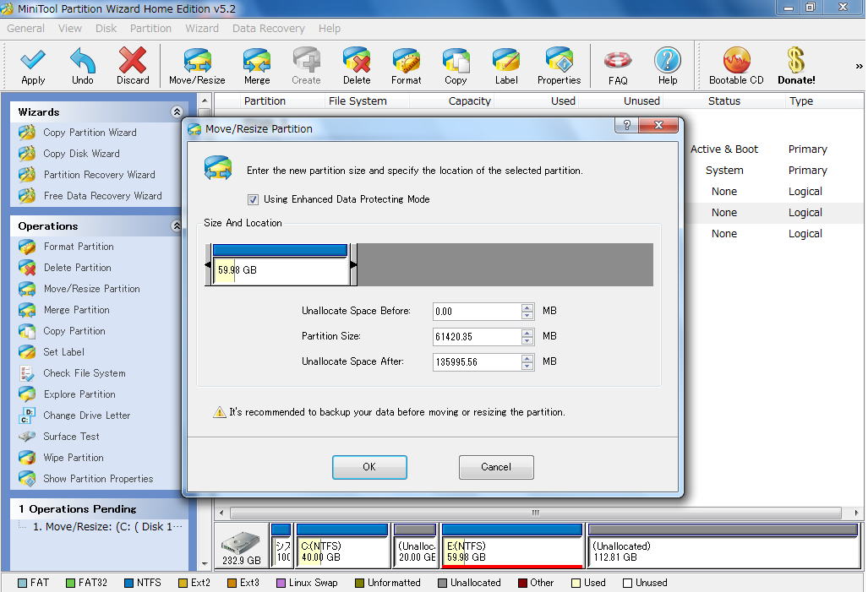This screenshot has height=592, width=868.
Task: Select Move/Resize Partition in Operations panel
Action: pyautogui.click(x=91, y=288)
